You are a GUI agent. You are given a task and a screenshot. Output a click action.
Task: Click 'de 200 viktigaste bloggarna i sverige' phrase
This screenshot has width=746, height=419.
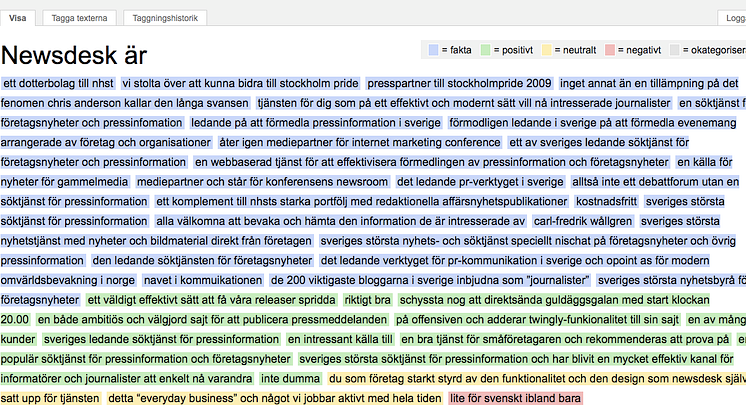point(430,281)
